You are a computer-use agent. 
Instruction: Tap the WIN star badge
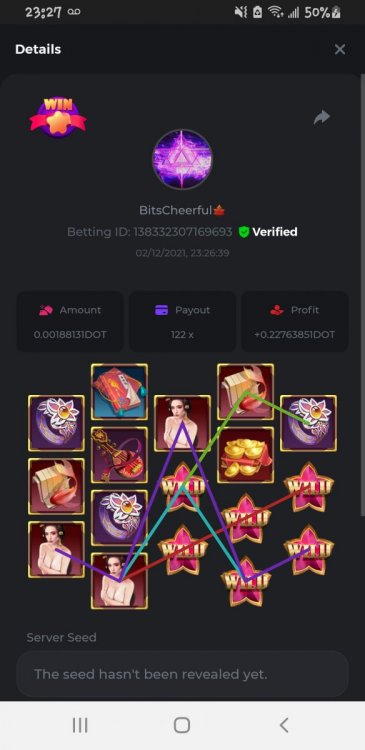[x=58, y=117]
